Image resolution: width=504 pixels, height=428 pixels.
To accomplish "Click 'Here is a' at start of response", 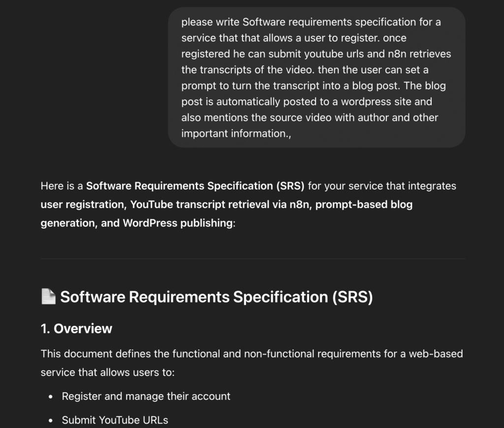I will [62, 186].
